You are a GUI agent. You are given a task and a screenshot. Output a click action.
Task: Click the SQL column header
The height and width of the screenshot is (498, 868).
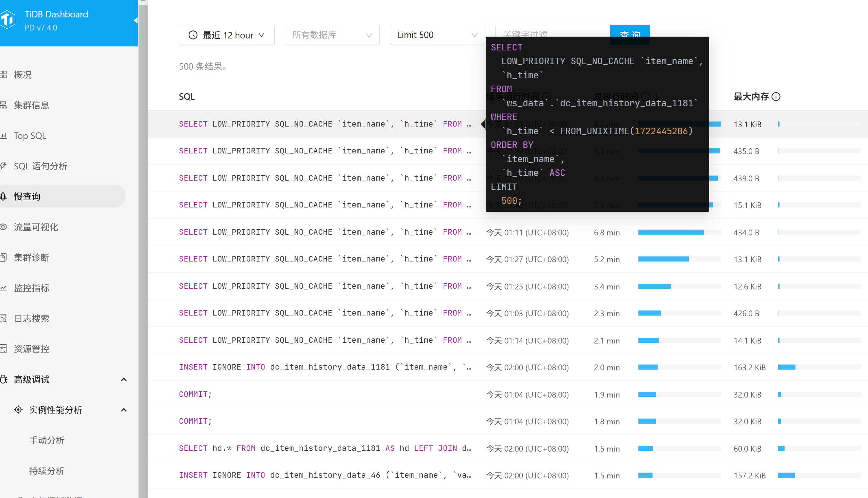(x=186, y=96)
